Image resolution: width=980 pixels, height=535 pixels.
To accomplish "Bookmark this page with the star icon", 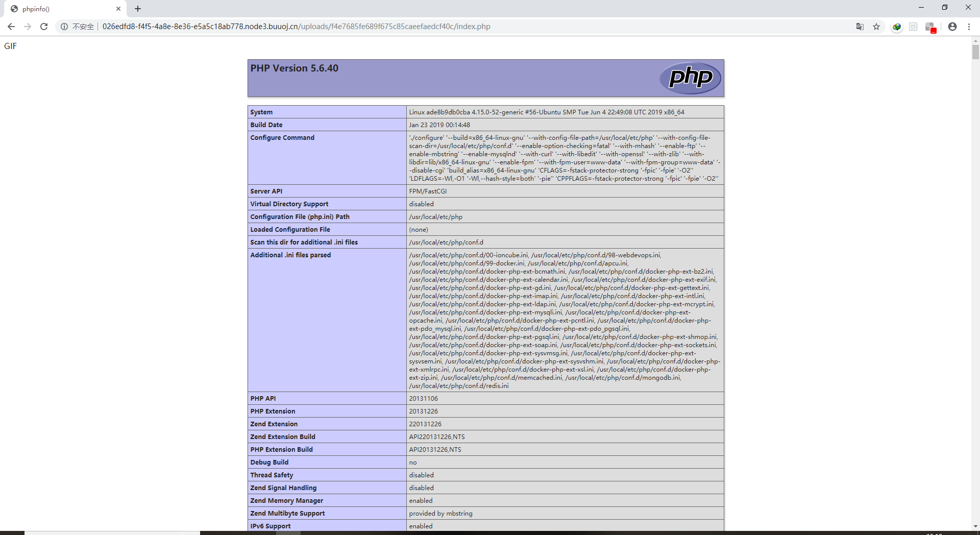I will tap(876, 27).
